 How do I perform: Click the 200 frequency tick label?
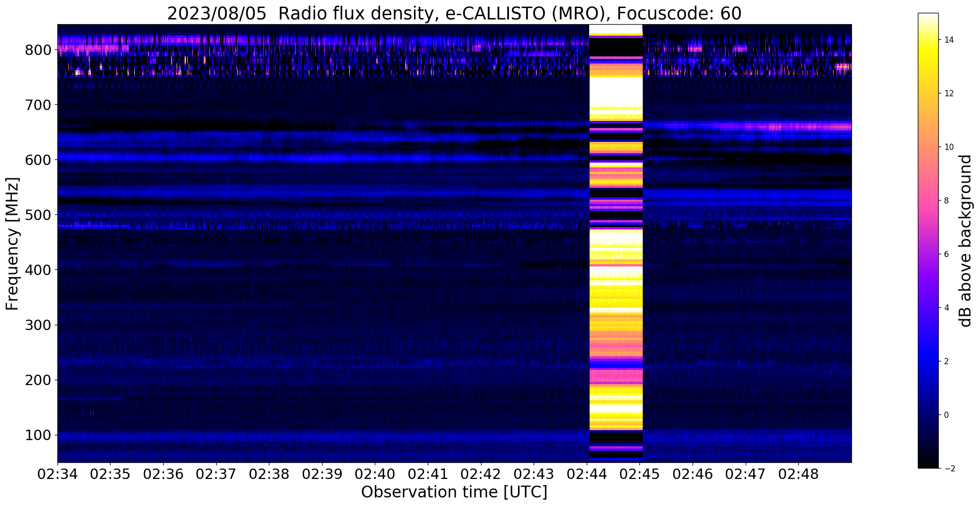pos(37,380)
